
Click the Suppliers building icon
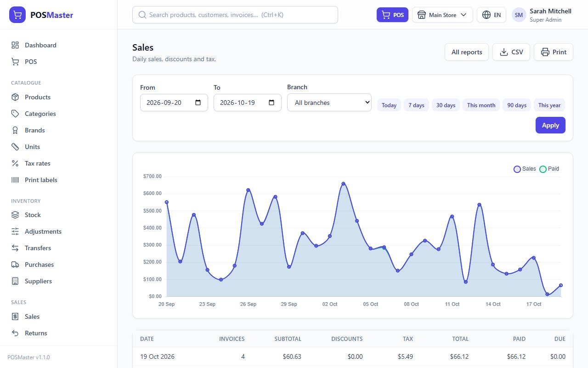point(15,281)
